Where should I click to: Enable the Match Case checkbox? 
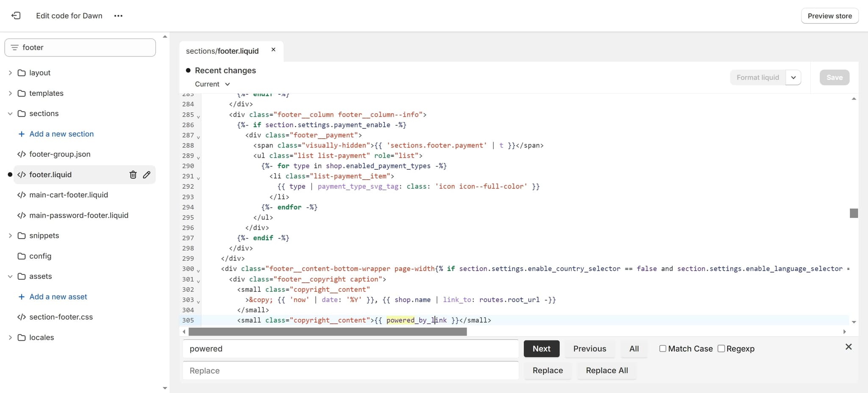click(662, 348)
